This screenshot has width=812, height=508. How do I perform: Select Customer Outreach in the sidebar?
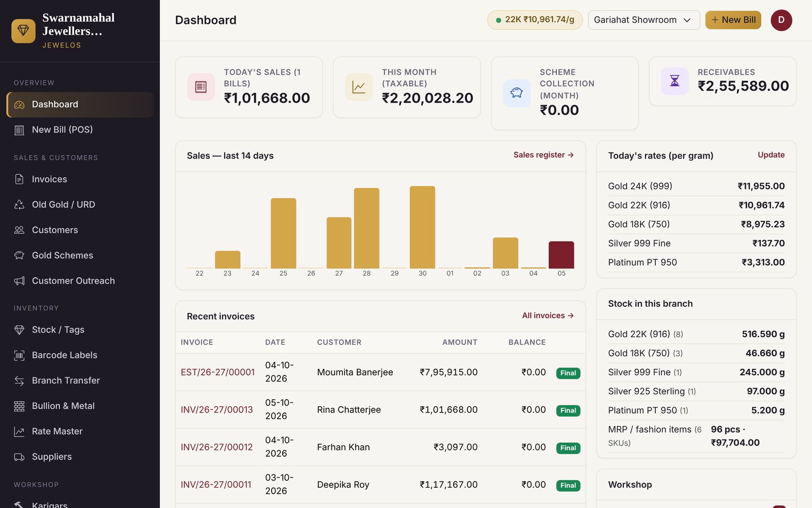(x=80, y=281)
